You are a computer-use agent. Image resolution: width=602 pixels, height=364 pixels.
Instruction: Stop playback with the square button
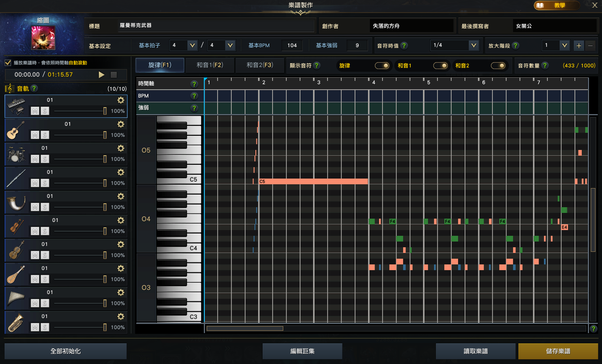[x=114, y=75]
